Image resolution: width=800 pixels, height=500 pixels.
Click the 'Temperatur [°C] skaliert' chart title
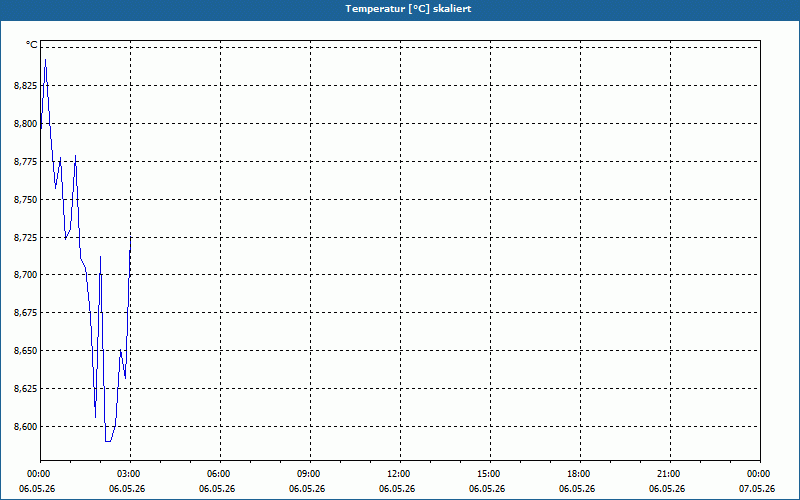point(408,9)
